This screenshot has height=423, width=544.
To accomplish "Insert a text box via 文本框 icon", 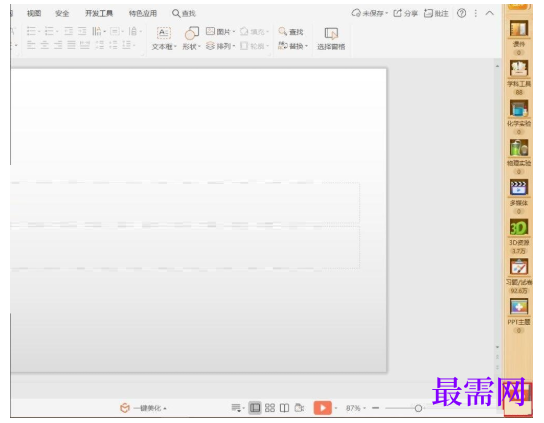I will 163,34.
